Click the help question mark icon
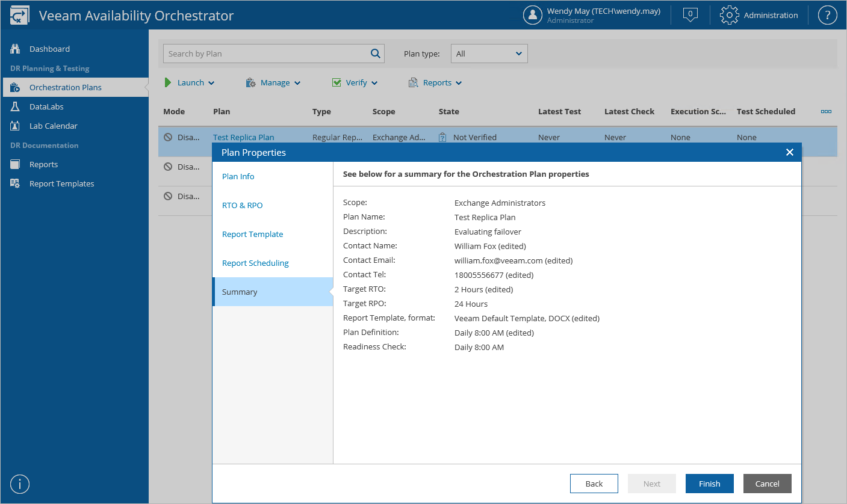This screenshot has width=847, height=504. (x=828, y=15)
